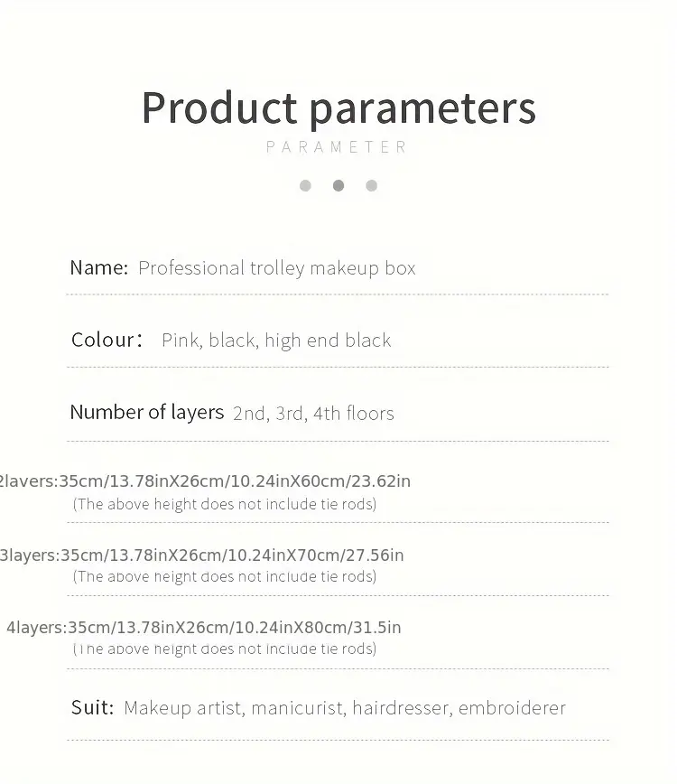Click Professional trolley makeup box text
Screen dimensions: 677x784
tap(277, 268)
